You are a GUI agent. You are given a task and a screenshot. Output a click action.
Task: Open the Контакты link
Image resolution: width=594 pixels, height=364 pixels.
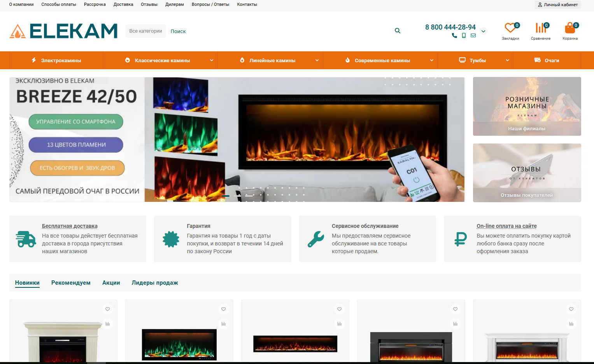(247, 5)
